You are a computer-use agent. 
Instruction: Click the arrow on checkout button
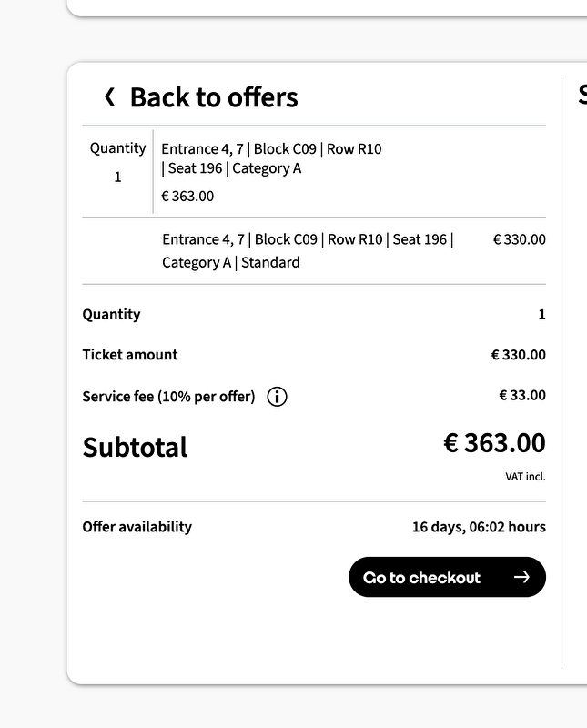click(521, 577)
